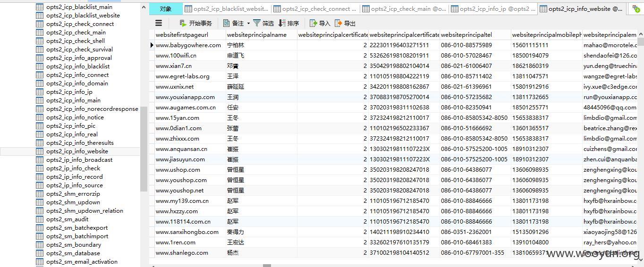644x267 pixels.
Task: Click the 开始事务 begin transaction button
Action: coord(195,23)
